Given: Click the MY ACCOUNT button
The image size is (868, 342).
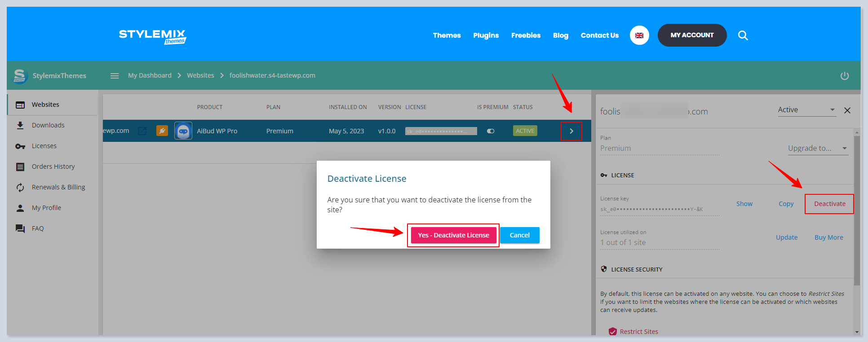Looking at the screenshot, I should tap(692, 35).
